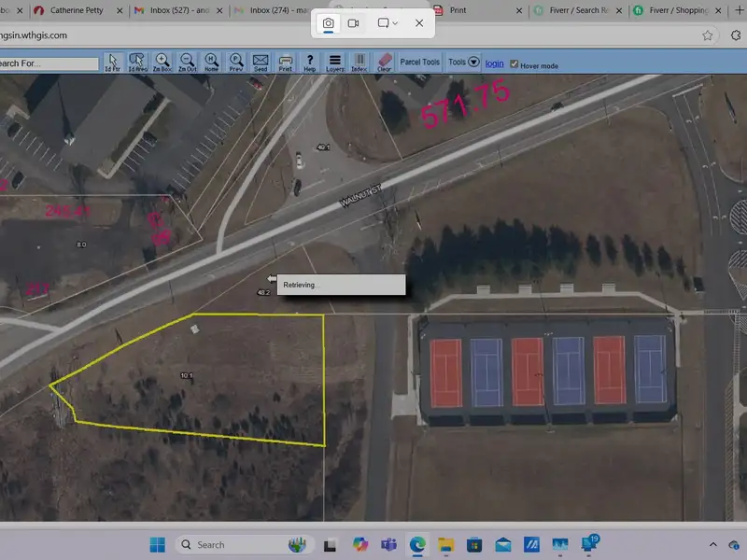The image size is (747, 560).
Task: Click the Zoom Box tool
Action: (162, 63)
